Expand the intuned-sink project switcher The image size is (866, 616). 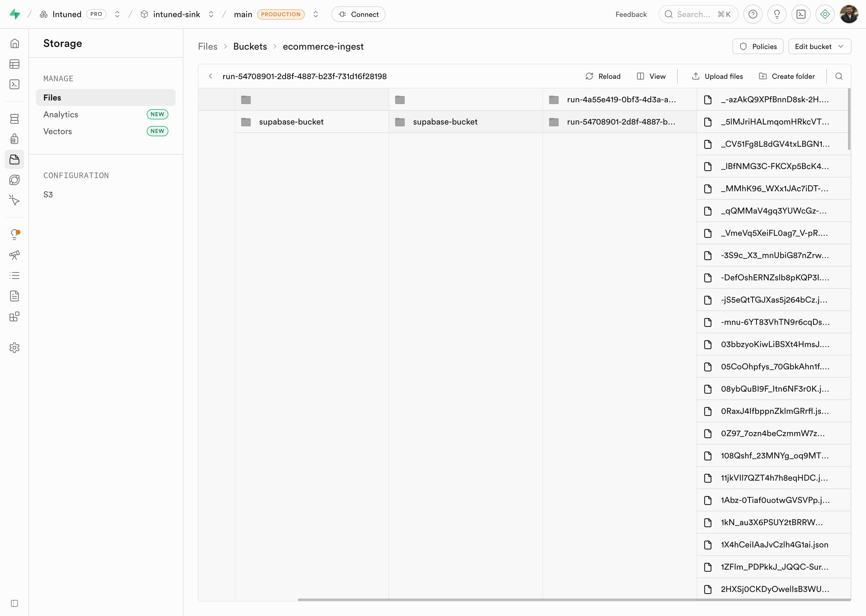point(211,14)
